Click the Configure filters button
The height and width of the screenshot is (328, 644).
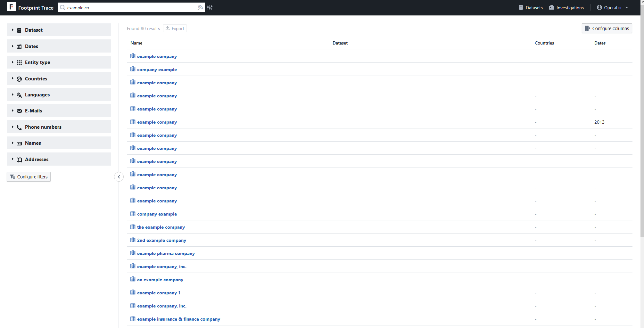coord(29,177)
